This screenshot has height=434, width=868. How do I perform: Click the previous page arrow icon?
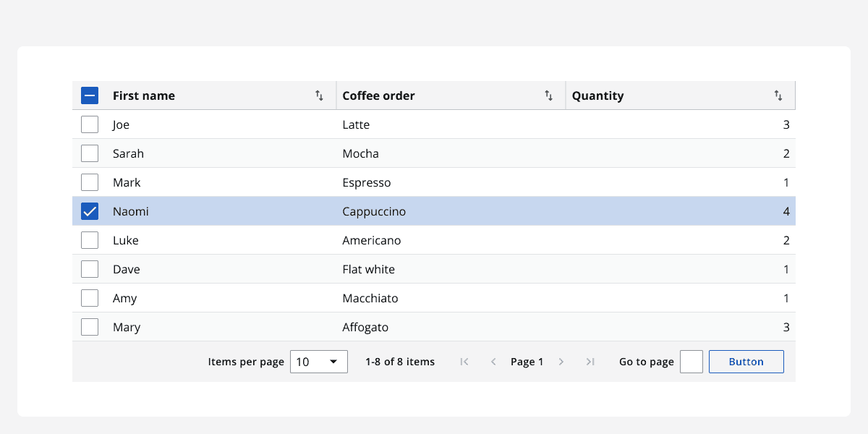(493, 361)
